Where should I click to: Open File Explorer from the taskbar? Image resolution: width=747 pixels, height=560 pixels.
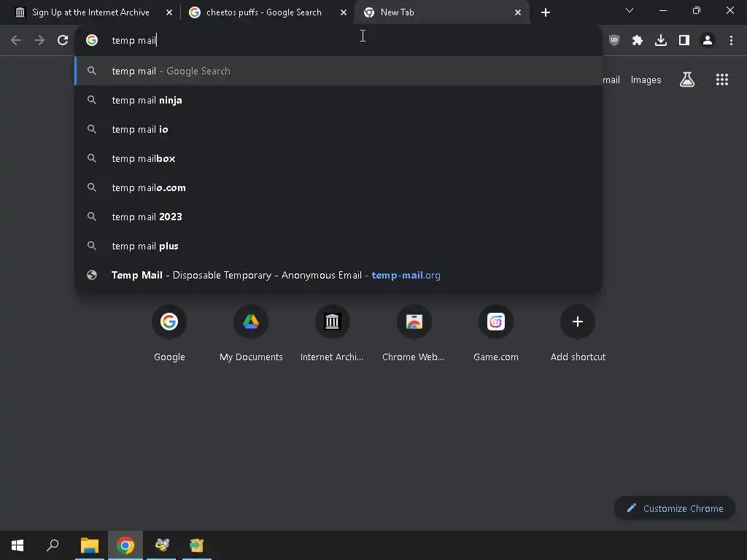(90, 545)
